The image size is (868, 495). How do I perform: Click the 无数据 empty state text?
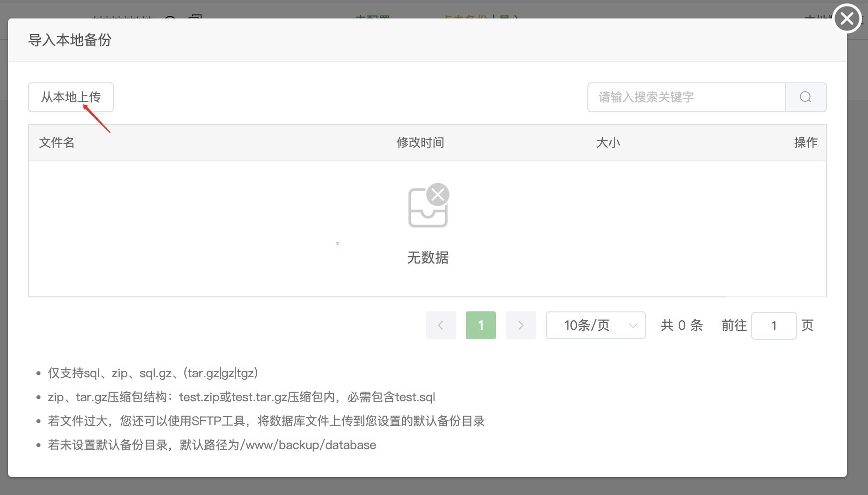[x=428, y=258]
